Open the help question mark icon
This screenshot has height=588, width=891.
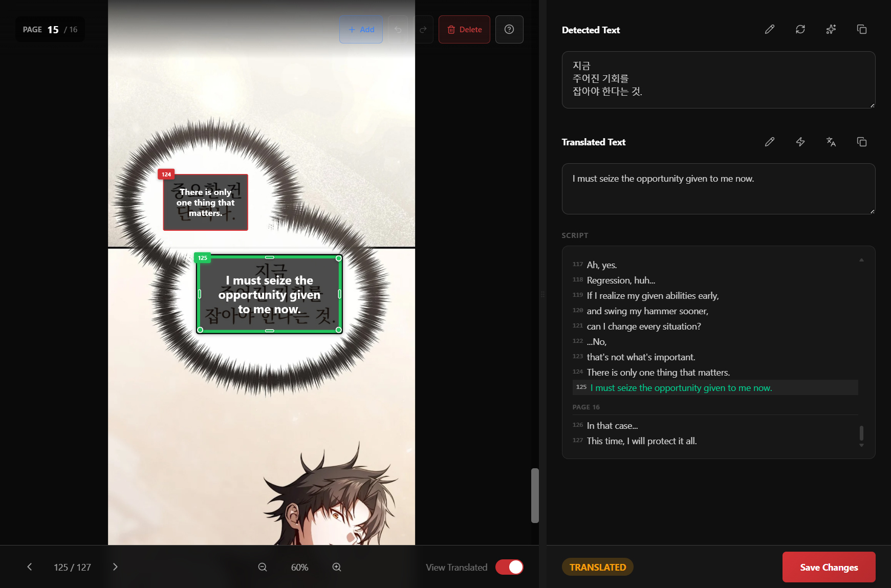[509, 30]
